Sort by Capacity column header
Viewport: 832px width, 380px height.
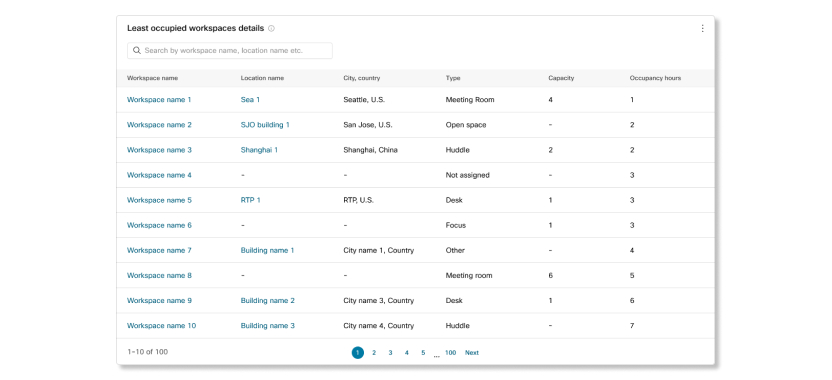pyautogui.click(x=561, y=78)
